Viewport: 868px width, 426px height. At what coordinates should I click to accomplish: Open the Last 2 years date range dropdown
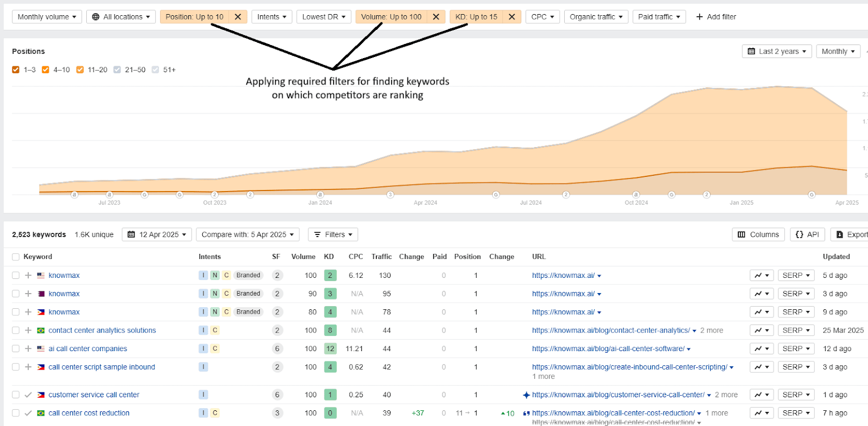click(777, 52)
